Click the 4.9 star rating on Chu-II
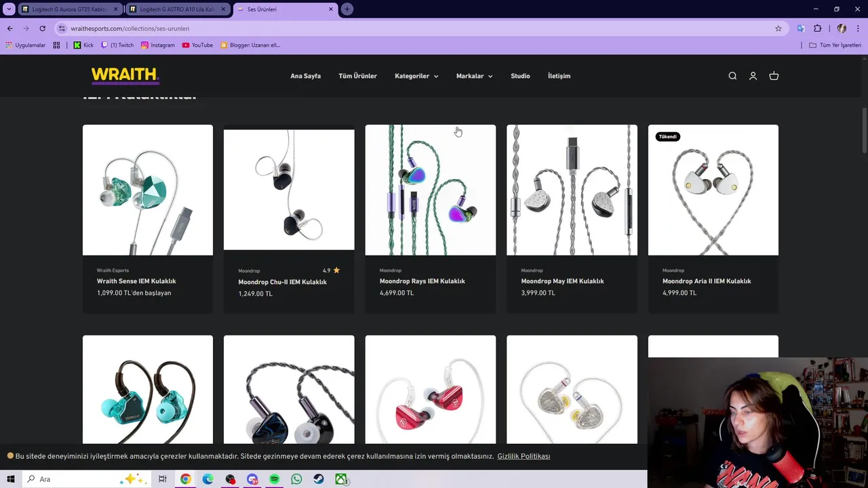Viewport: 868px width, 488px height. point(332,270)
